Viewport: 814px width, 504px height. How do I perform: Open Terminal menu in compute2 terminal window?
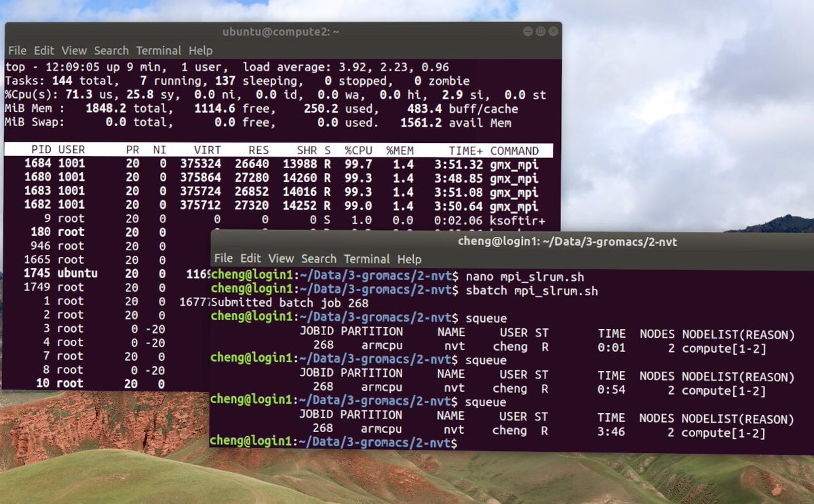point(159,50)
